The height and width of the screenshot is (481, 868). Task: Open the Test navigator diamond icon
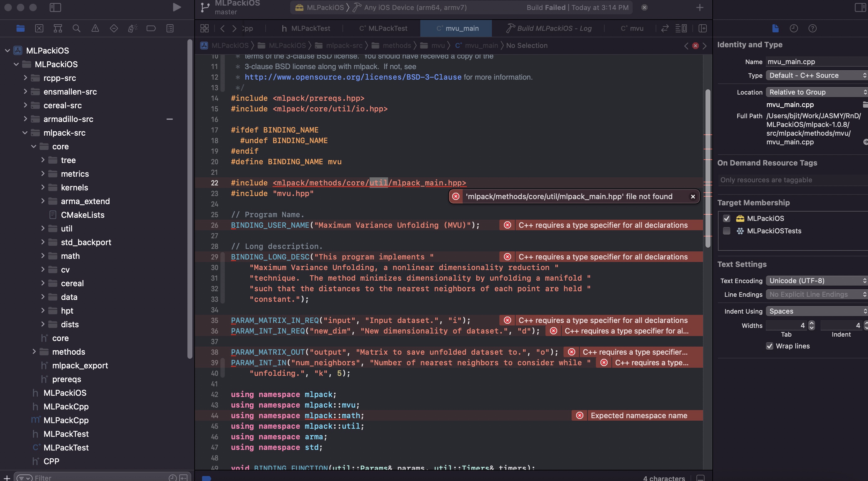[114, 28]
